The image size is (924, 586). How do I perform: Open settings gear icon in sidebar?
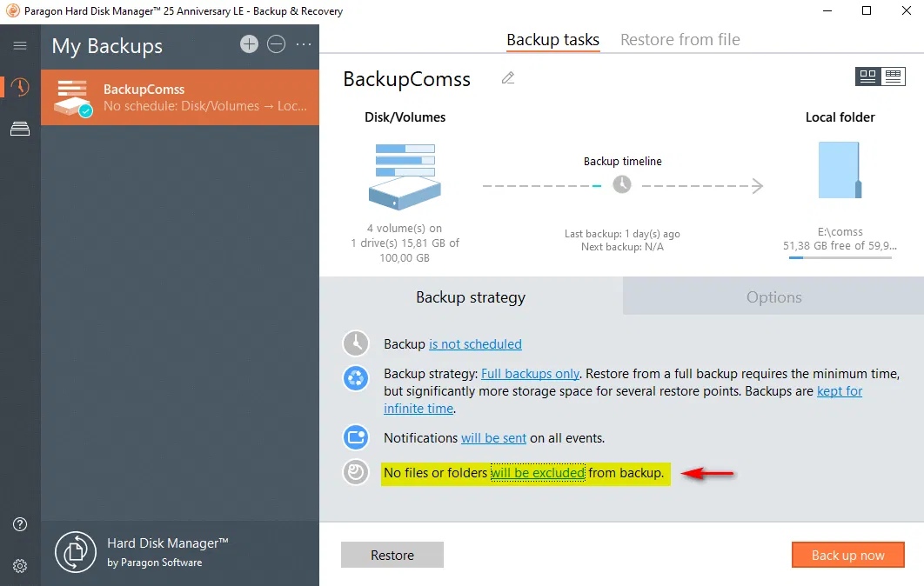20,566
